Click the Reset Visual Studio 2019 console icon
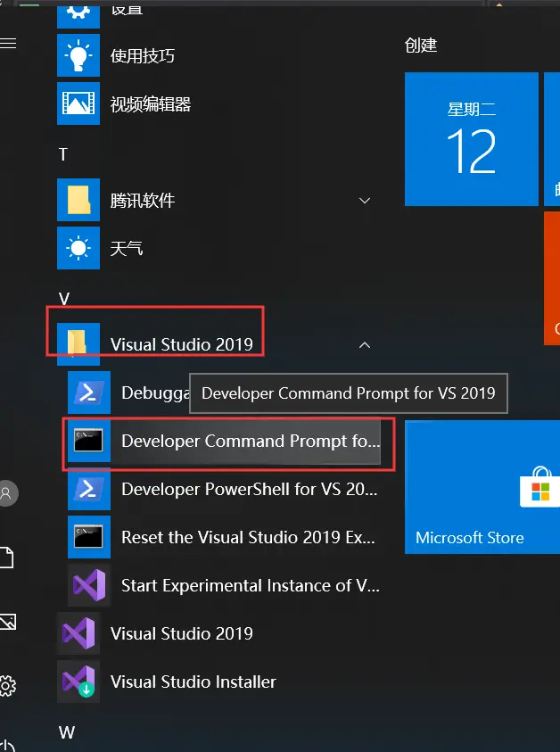Image resolution: width=560 pixels, height=752 pixels. point(89,537)
